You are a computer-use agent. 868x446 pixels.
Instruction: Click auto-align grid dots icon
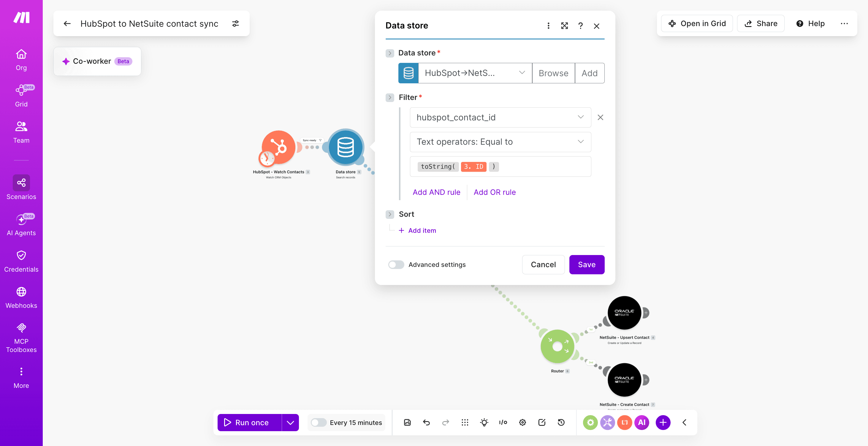(465, 423)
